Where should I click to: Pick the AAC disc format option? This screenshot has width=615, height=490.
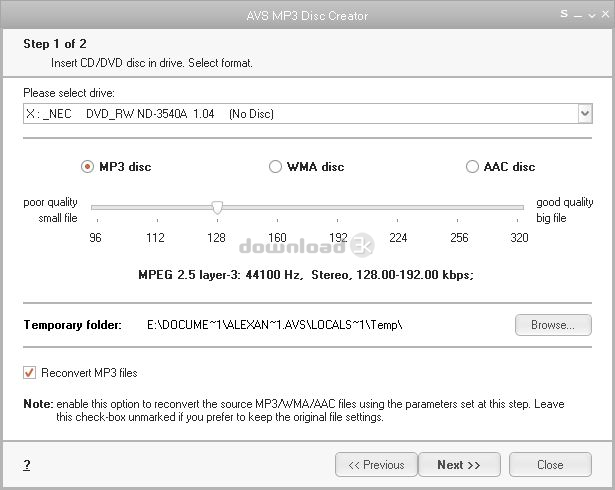click(472, 167)
